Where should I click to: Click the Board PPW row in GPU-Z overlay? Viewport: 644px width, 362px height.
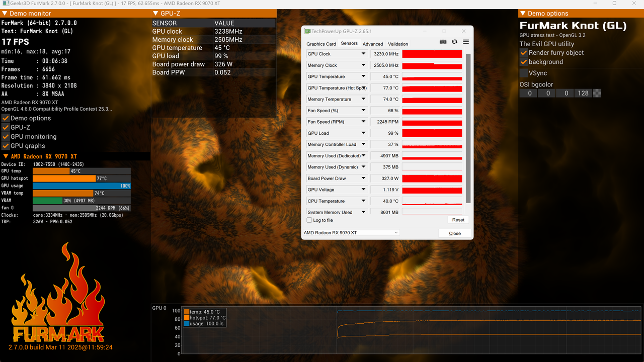(x=214, y=72)
